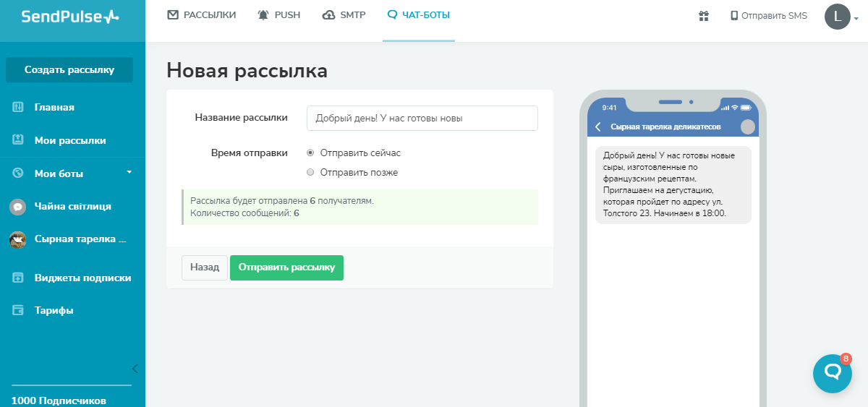Viewport: 868px width, 407px height.
Task: Click the Сырная тарелка деликатесов phone title
Action: click(665, 127)
